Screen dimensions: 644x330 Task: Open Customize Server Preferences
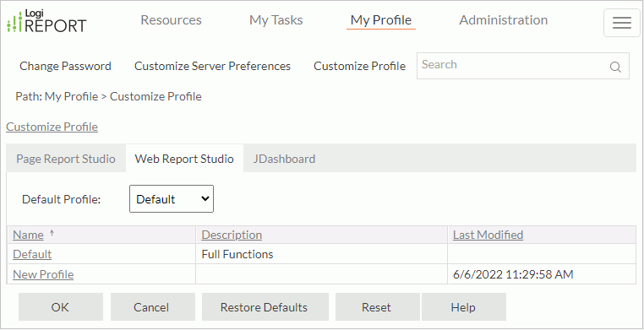pyautogui.click(x=212, y=66)
